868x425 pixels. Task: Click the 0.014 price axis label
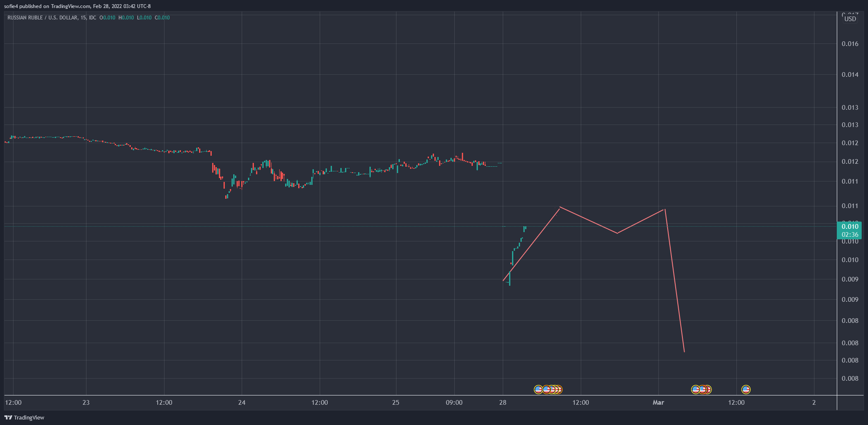pos(850,75)
